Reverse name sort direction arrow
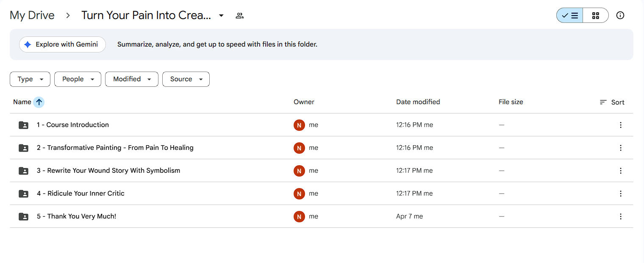This screenshot has width=644, height=263. pyautogui.click(x=39, y=102)
